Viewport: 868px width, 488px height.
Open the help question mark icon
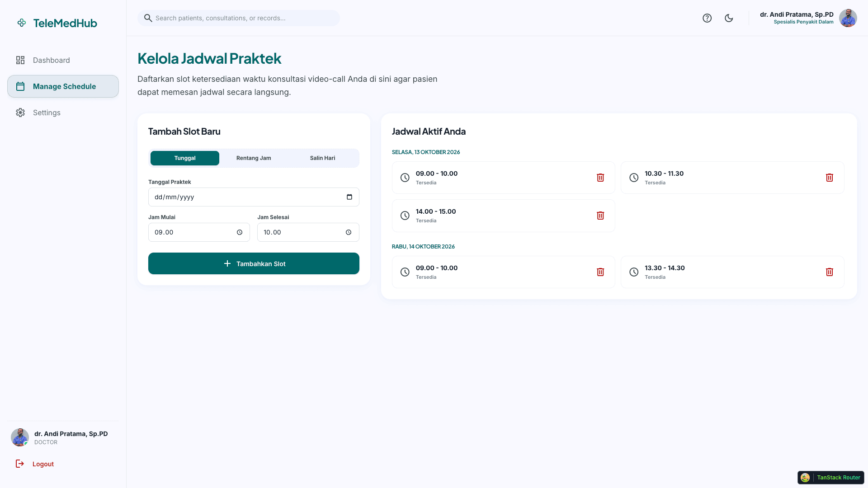pyautogui.click(x=707, y=18)
